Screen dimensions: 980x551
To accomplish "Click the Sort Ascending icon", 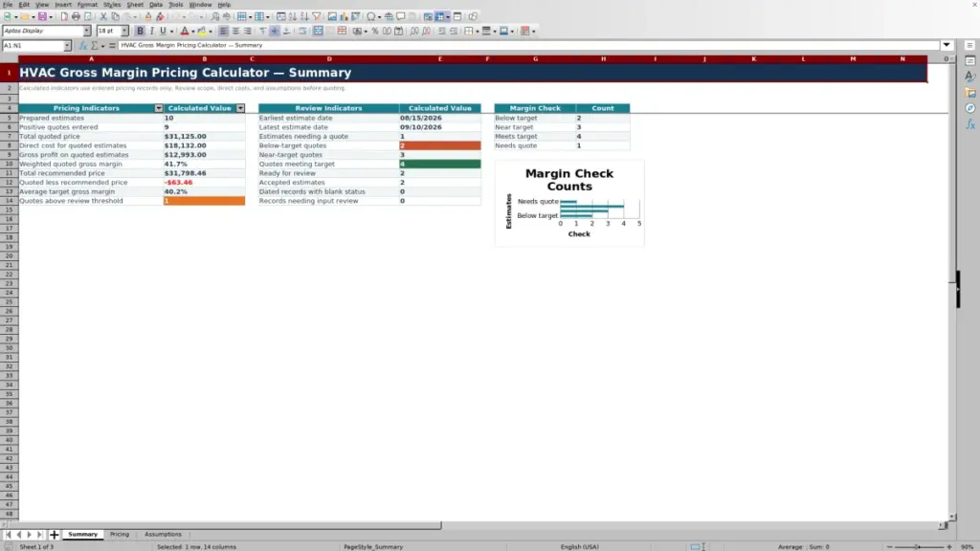I will [x=293, y=17].
